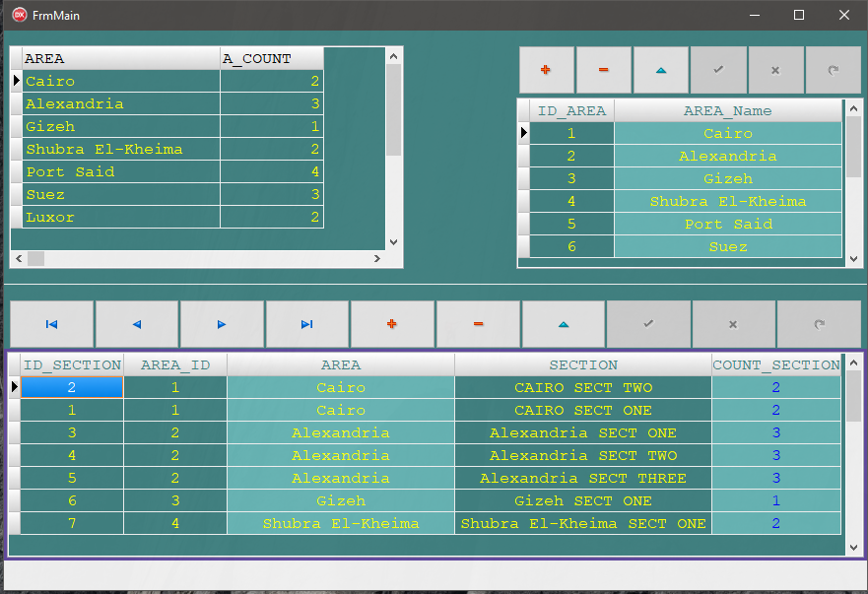This screenshot has width=868, height=594.
Task: Click the delete record minus icon in area navigator
Action: click(x=603, y=70)
